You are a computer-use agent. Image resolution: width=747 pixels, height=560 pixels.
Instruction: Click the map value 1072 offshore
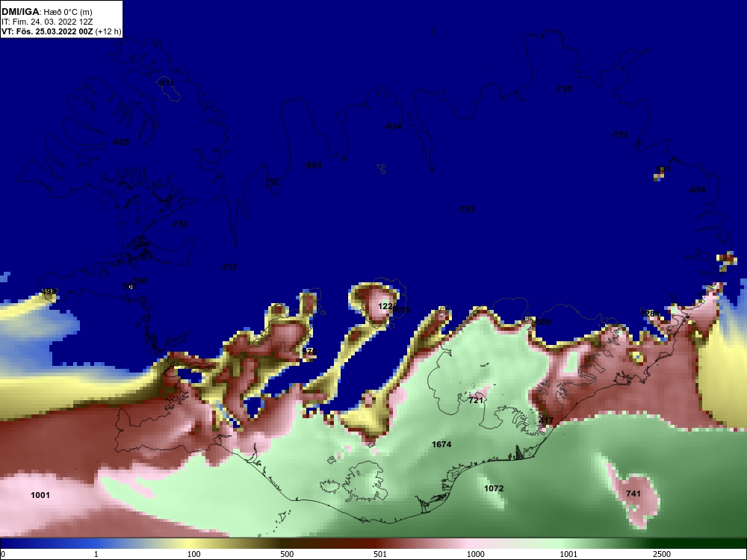click(x=494, y=488)
